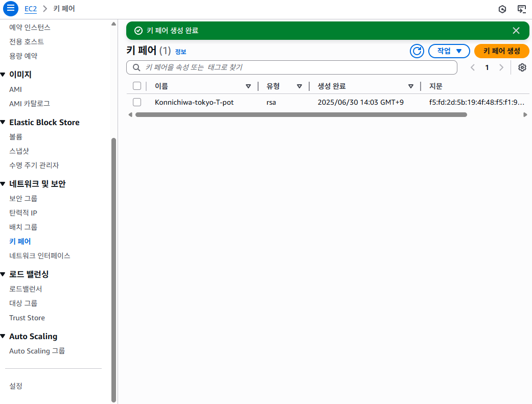Viewport: 532px width, 404px height.
Task: Select 키 페어 in sidebar
Action: tap(20, 241)
